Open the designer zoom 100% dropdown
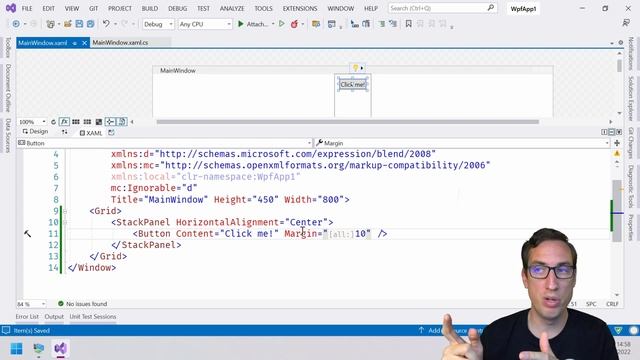Screen dimensions: 640x360 [32, 122]
